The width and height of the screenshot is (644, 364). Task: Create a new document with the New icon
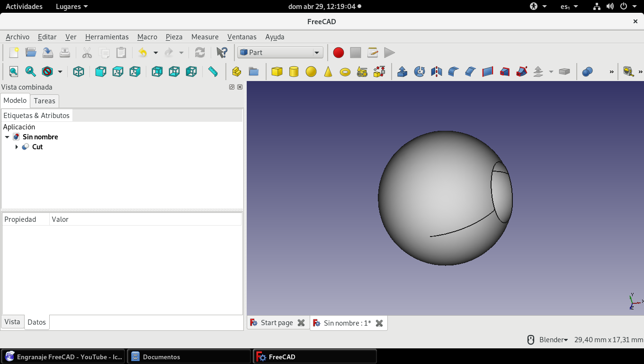tap(14, 53)
